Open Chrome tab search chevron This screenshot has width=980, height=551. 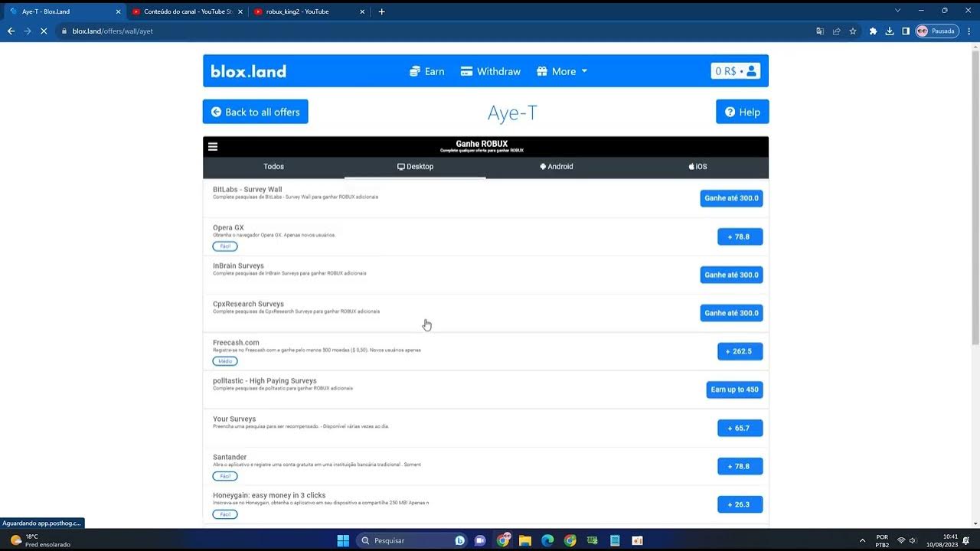tap(898, 11)
